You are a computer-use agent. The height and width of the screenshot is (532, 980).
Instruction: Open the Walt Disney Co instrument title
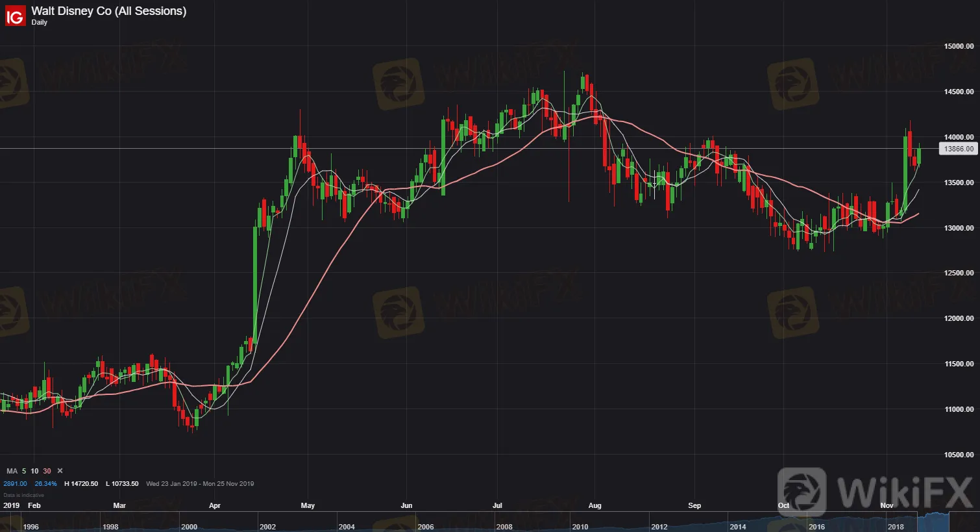(x=108, y=11)
